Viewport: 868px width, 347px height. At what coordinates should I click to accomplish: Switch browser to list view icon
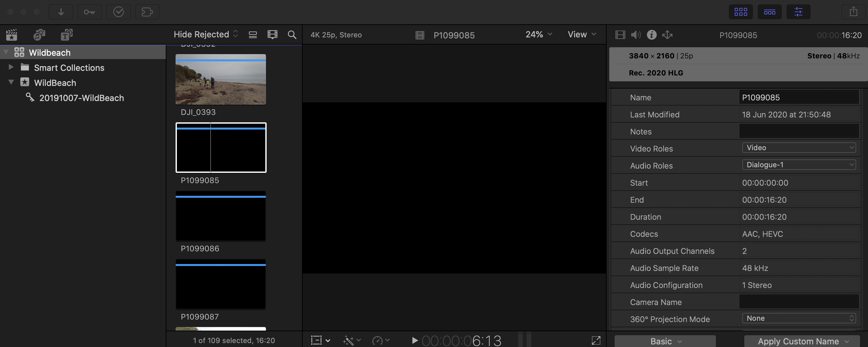pyautogui.click(x=253, y=35)
